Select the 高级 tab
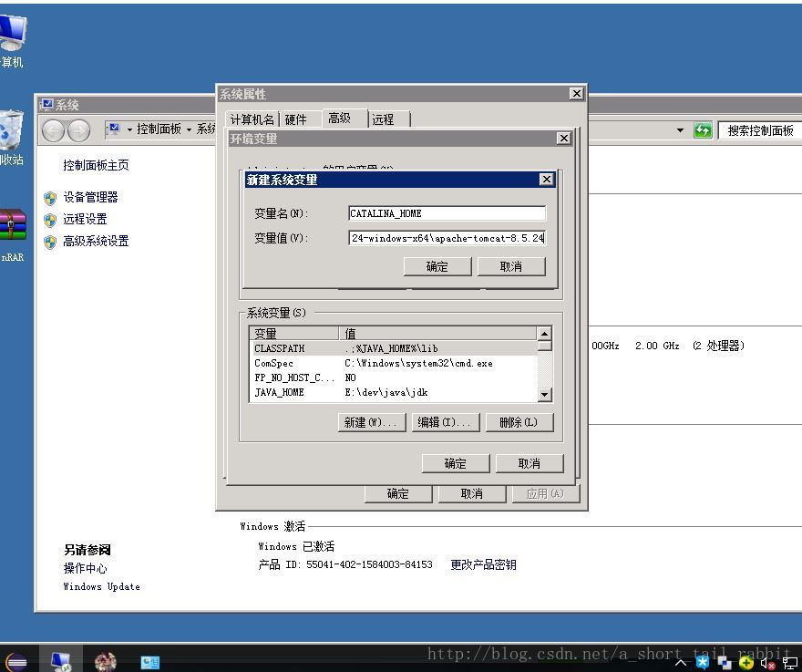 340,119
